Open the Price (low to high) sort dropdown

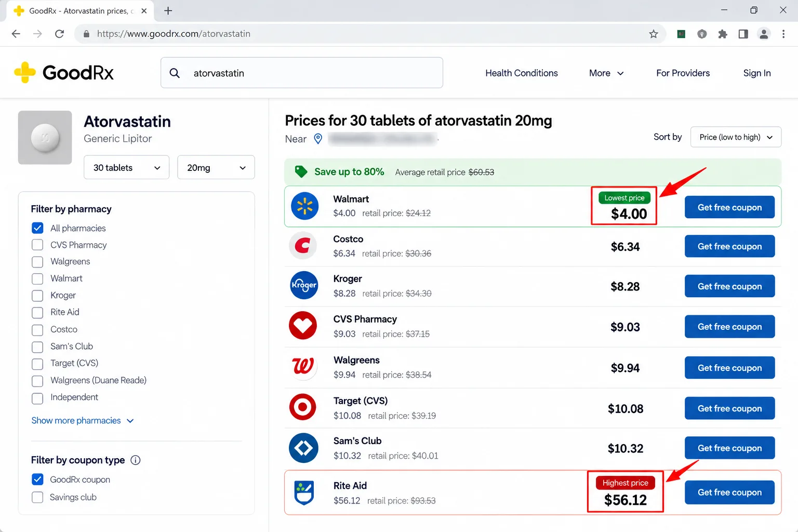(736, 137)
